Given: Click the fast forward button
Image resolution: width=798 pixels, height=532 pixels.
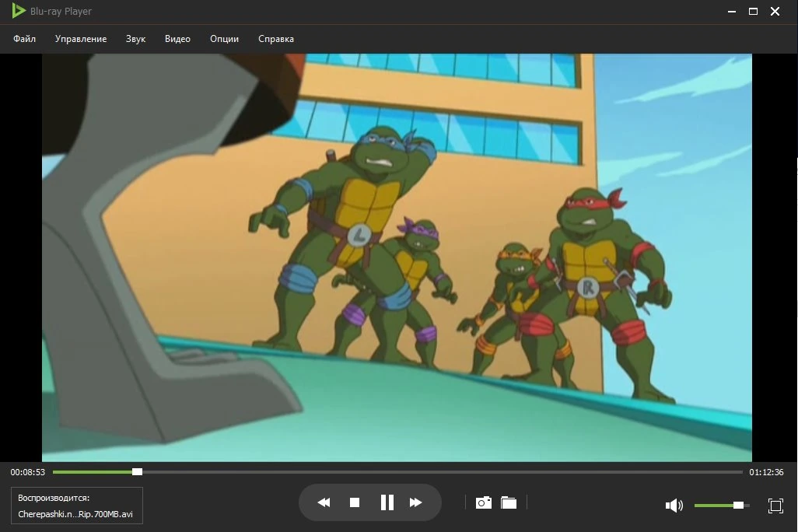Looking at the screenshot, I should [416, 502].
